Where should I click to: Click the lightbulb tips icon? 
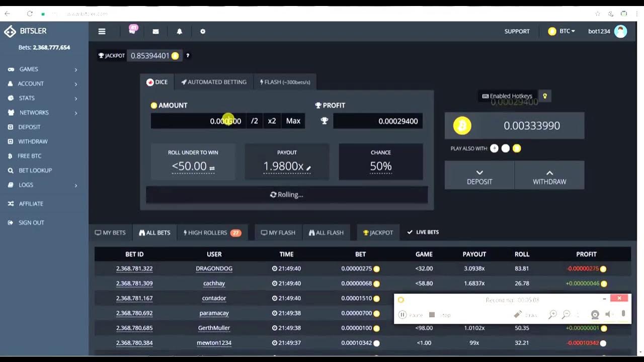(544, 96)
